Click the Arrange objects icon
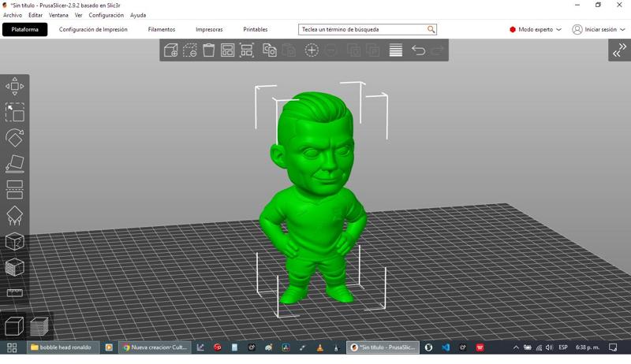 pos(227,50)
